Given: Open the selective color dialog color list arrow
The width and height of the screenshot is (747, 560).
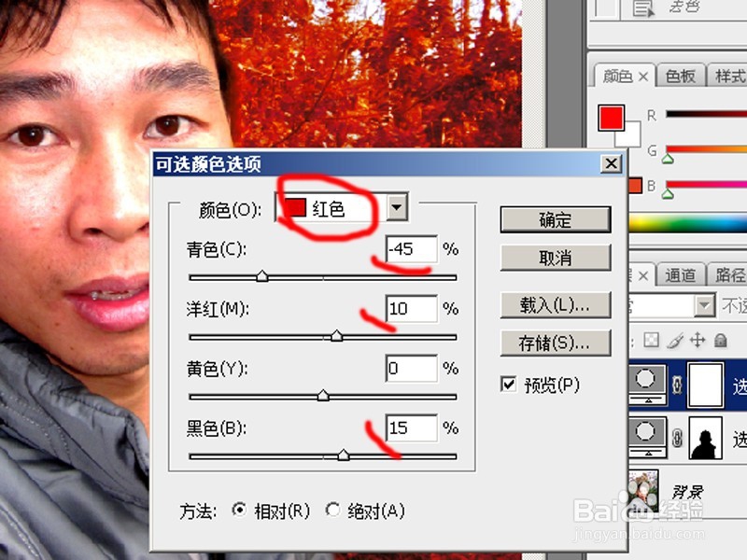Looking at the screenshot, I should [397, 207].
